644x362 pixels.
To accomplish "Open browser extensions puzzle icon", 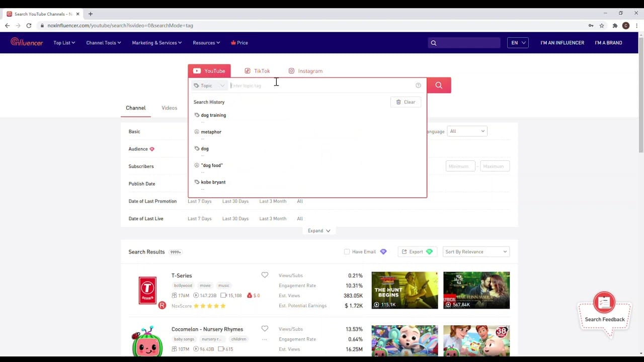I will click(615, 26).
